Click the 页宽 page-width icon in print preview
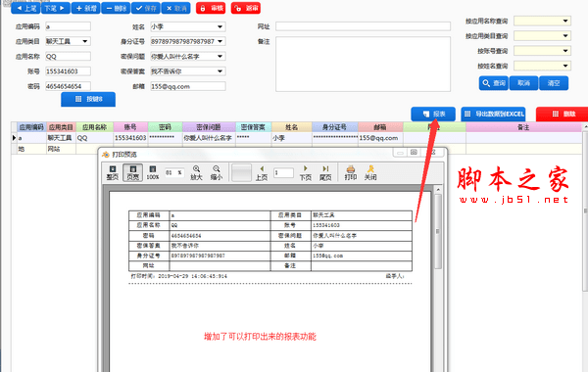588x372 pixels. pyautogui.click(x=132, y=172)
